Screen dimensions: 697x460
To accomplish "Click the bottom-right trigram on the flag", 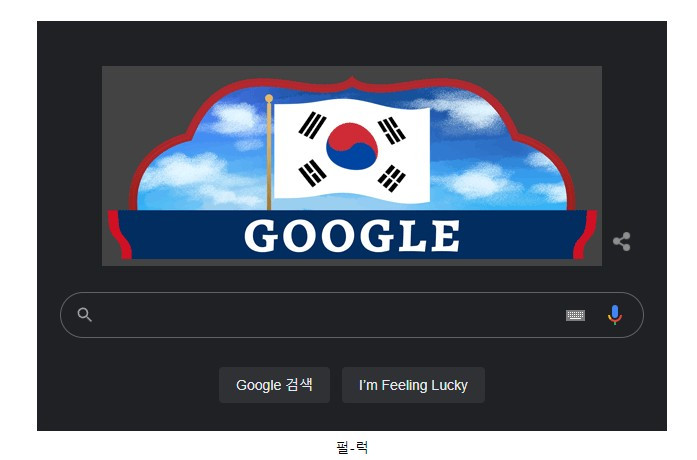I will click(x=392, y=178).
